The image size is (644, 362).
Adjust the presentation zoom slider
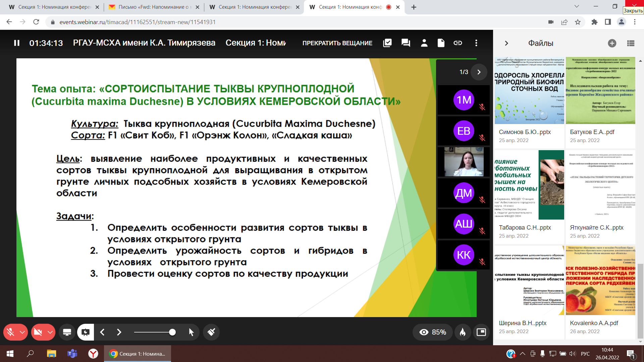pos(172,332)
